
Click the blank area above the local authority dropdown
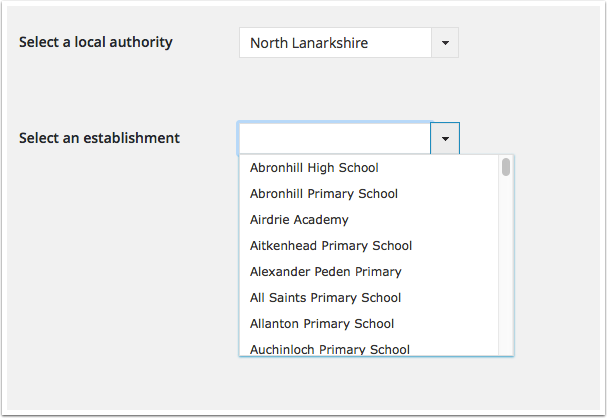tap(348, 14)
